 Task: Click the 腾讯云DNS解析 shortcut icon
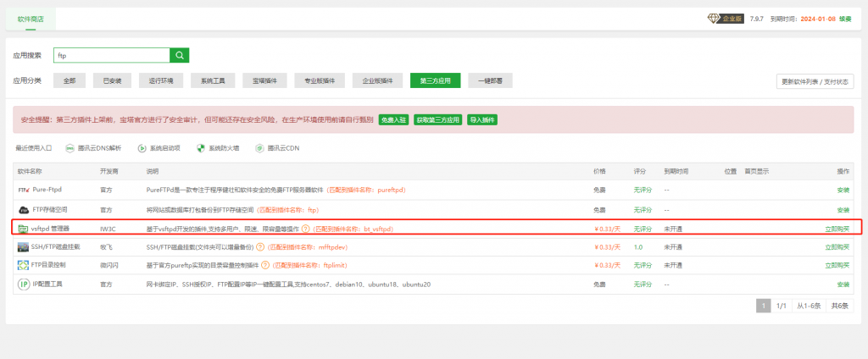70,148
